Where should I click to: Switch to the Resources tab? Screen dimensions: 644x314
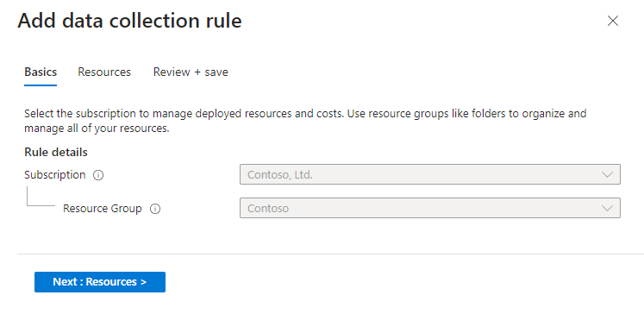pyautogui.click(x=104, y=72)
